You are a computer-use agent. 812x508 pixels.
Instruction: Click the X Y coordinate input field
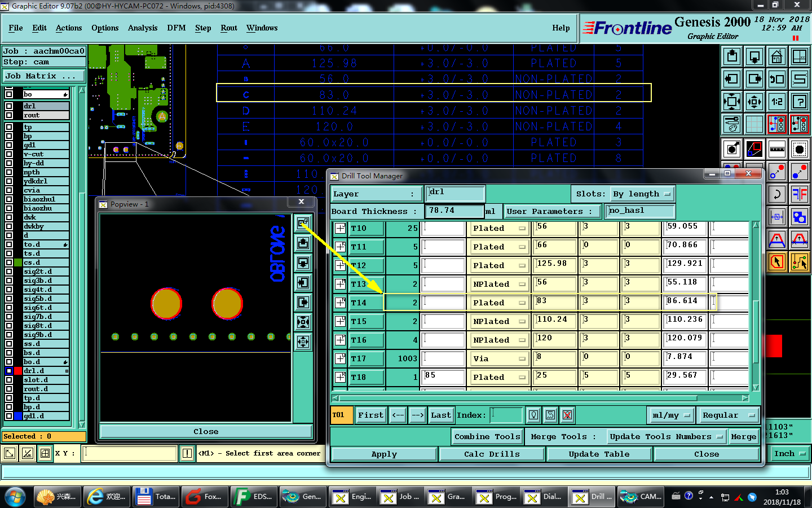[x=130, y=454]
